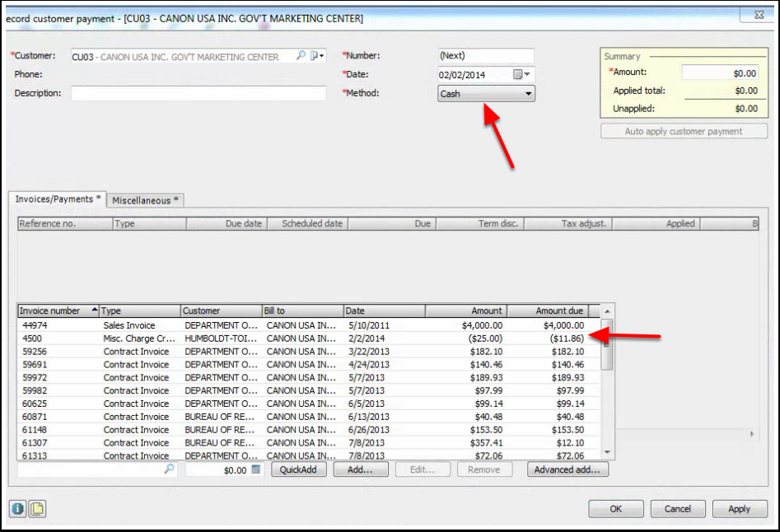This screenshot has width=780, height=532.
Task: Open the notes icon at bottom left
Action: coord(37,509)
